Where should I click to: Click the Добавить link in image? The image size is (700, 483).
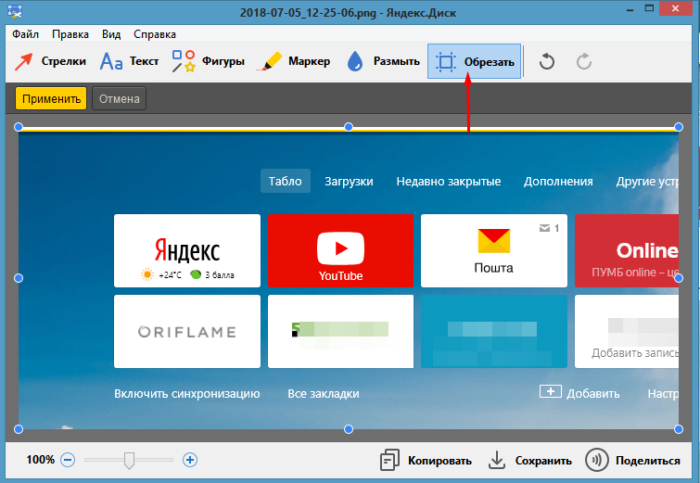579,393
